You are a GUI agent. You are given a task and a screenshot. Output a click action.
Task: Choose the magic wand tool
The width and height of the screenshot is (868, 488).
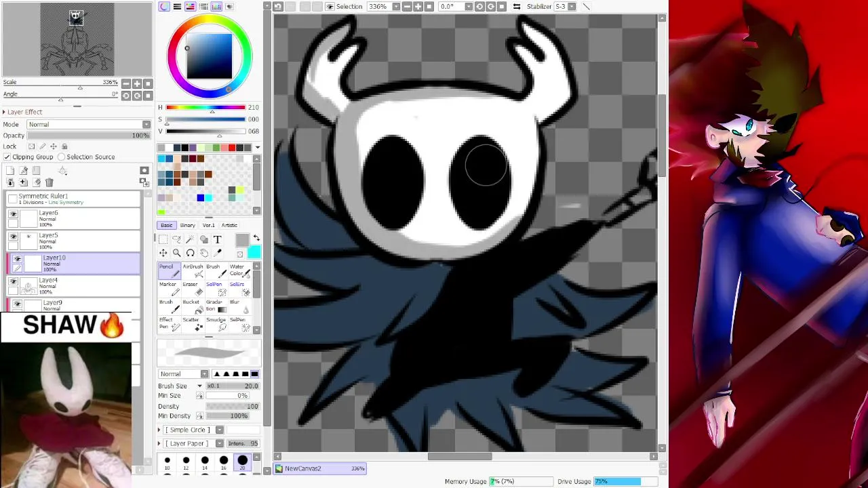pyautogui.click(x=191, y=239)
